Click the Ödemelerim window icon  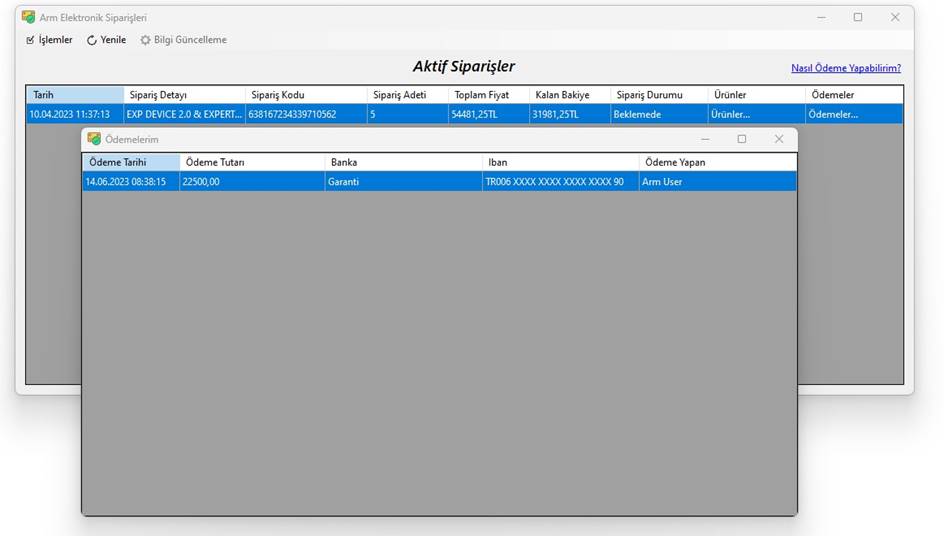pos(94,139)
